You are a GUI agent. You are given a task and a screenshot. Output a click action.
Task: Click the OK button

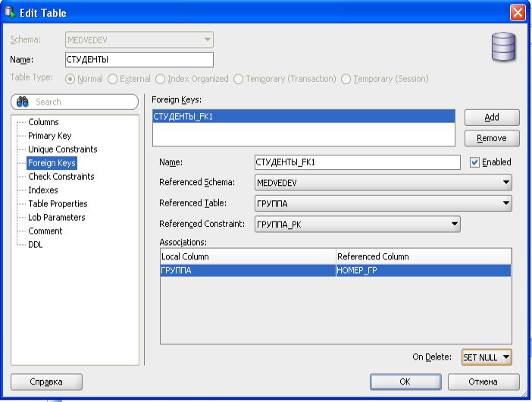tap(405, 382)
